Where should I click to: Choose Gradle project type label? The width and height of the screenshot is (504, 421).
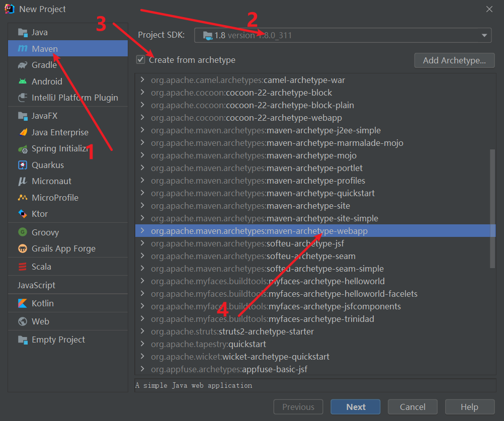coord(44,65)
